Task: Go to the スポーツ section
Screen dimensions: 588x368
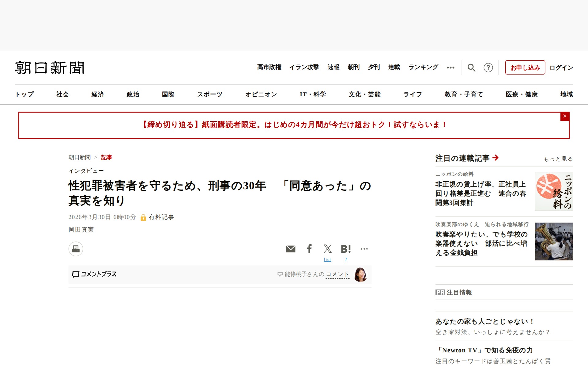Action: tap(209, 94)
